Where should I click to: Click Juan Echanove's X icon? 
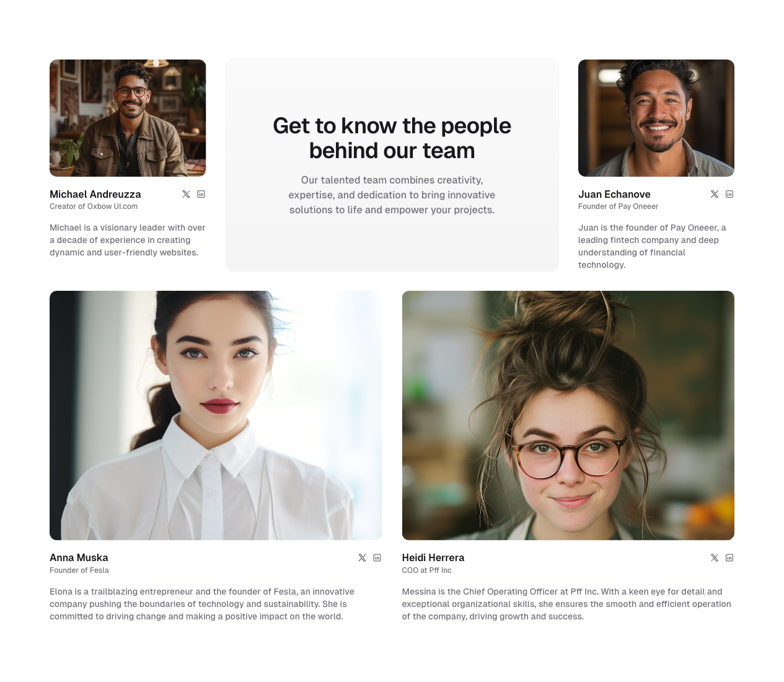715,194
